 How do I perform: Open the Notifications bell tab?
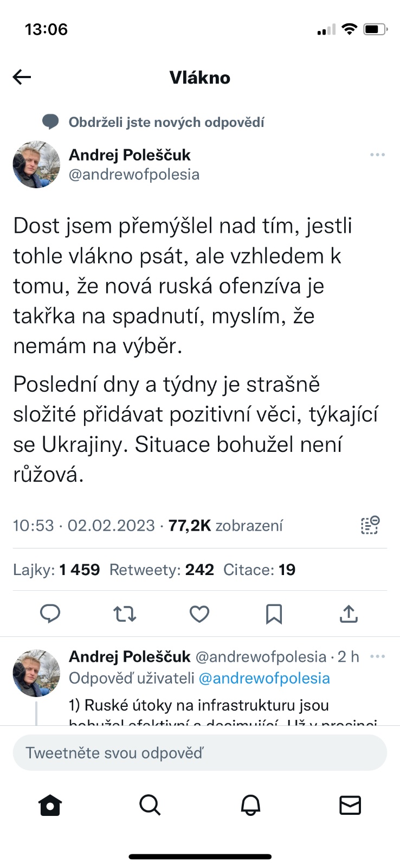click(250, 806)
